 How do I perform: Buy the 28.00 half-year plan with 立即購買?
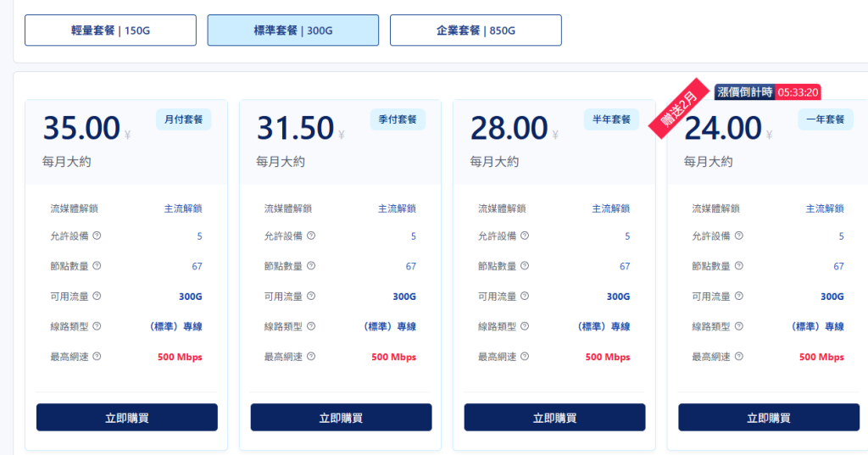point(554,418)
